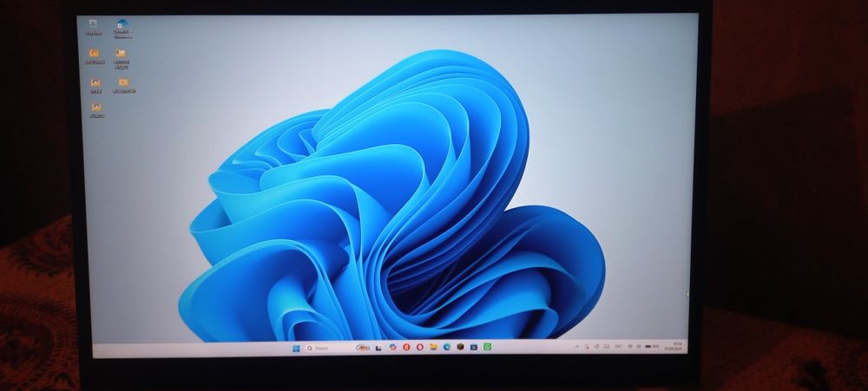Open the Opera browser taskbar icon
The width and height of the screenshot is (868, 391).
419,348
